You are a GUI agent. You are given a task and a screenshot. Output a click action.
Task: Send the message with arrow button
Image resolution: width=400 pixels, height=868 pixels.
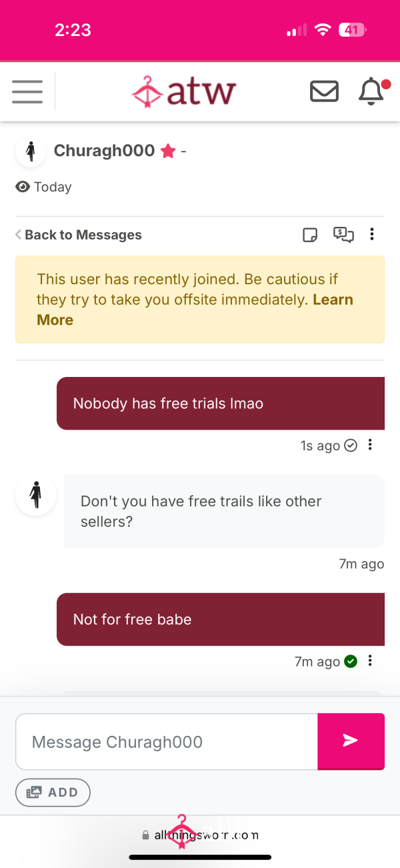pyautogui.click(x=351, y=741)
